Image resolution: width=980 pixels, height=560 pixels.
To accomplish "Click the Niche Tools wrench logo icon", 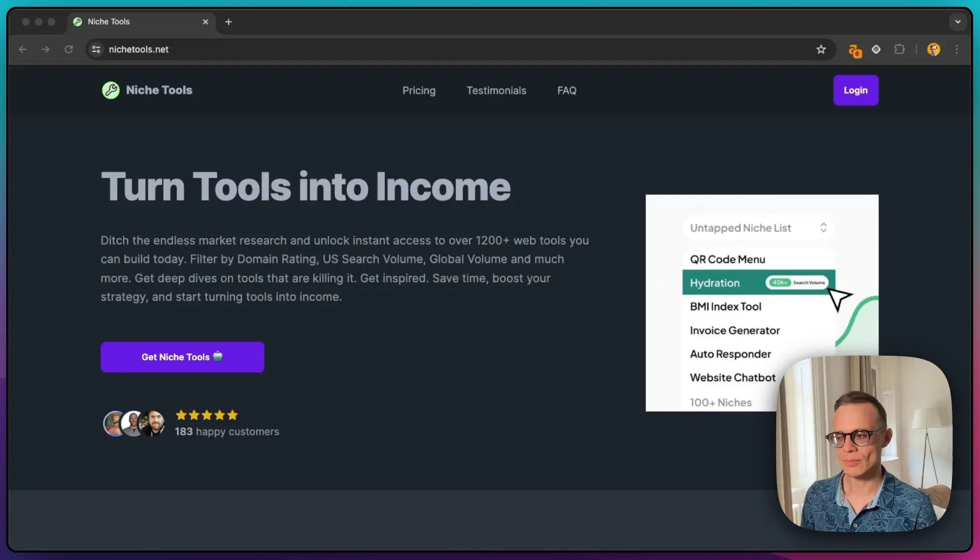I will coord(110,90).
